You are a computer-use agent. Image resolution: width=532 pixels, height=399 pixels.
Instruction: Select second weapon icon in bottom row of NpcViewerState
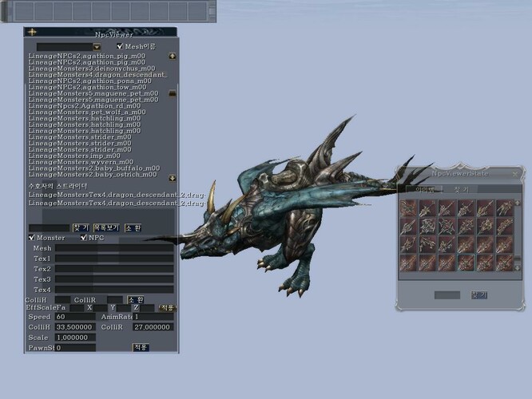click(427, 263)
